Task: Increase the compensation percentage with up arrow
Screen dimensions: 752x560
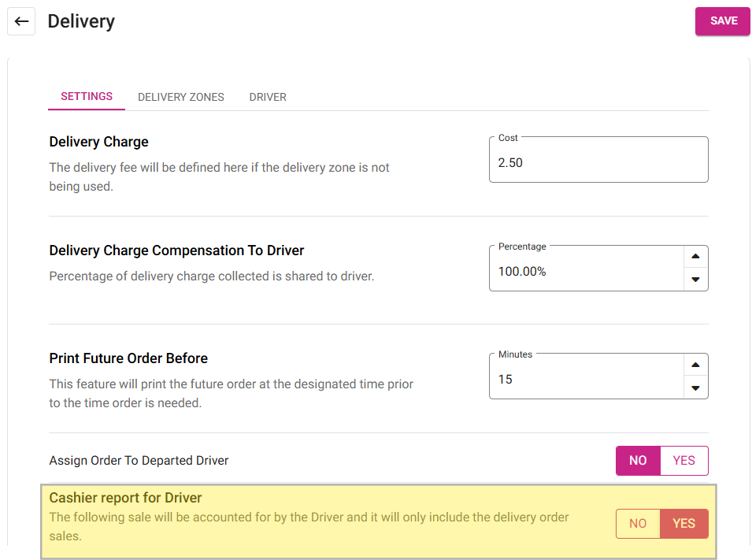Action: (695, 257)
